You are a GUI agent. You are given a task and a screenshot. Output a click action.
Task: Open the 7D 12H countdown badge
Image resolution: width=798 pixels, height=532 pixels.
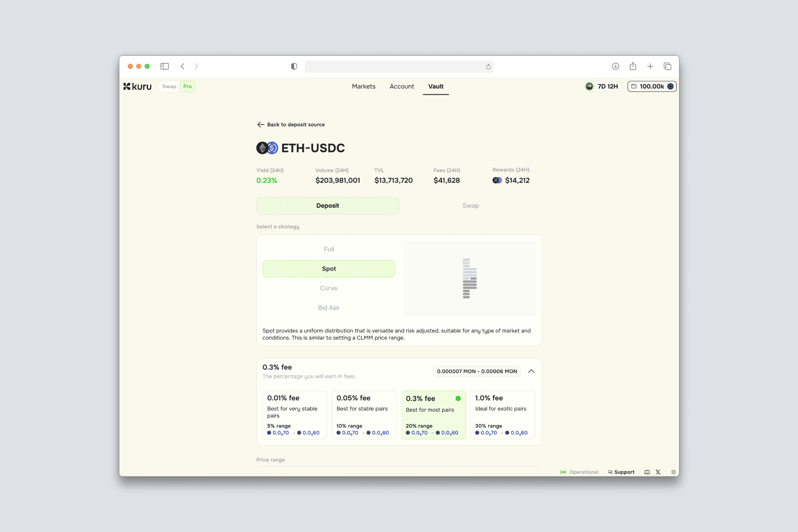coord(602,86)
